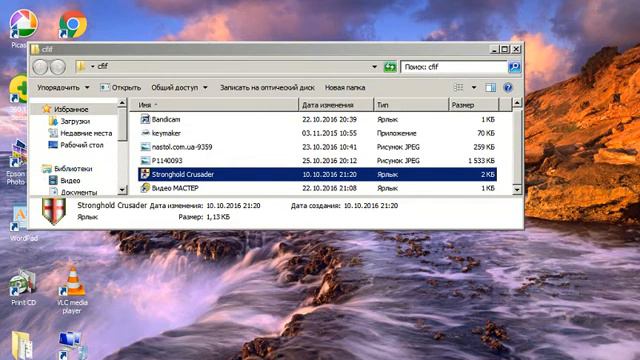Sort by Дата изменения column header

click(336, 105)
